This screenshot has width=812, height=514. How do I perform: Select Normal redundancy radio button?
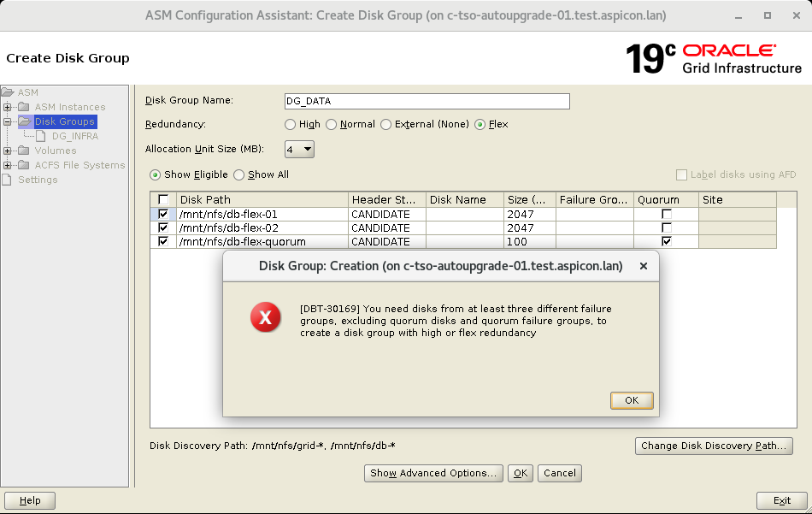(332, 124)
